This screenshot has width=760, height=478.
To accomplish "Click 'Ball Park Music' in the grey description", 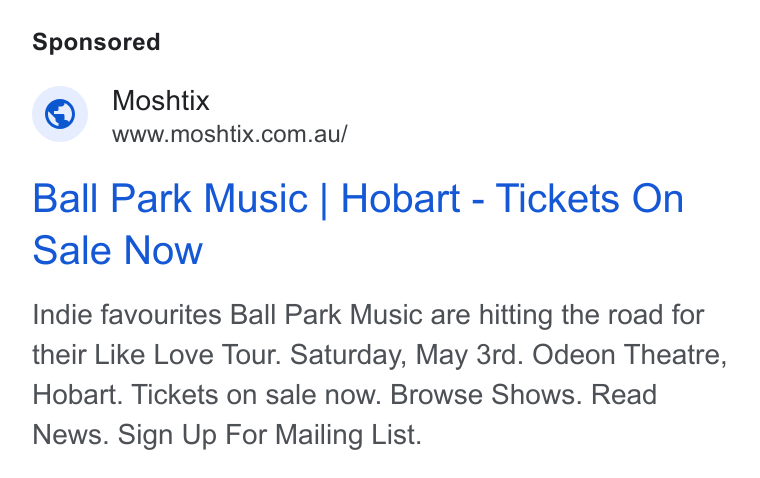I will click(326, 315).
